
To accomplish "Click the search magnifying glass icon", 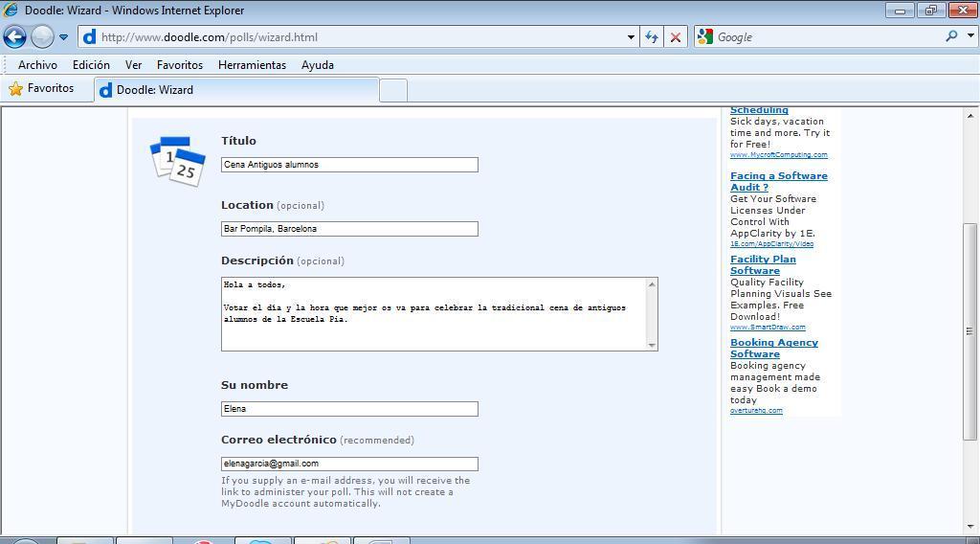I will [951, 36].
